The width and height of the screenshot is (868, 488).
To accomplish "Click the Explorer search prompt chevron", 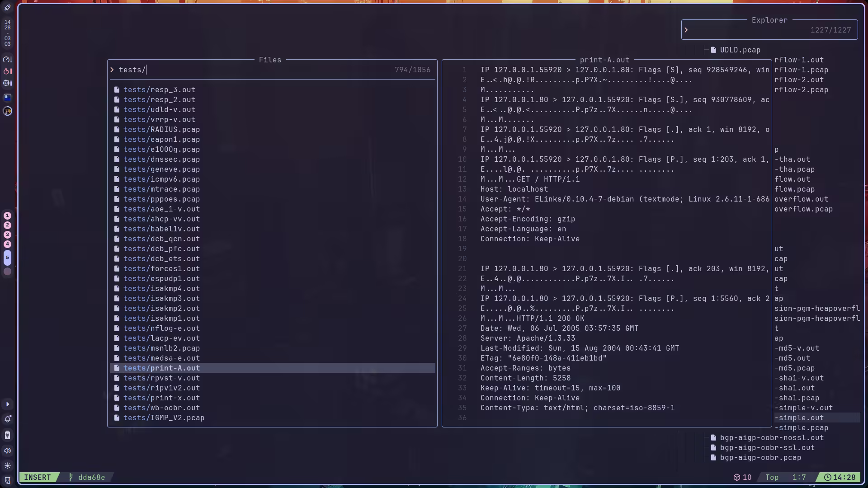I will 686,30.
